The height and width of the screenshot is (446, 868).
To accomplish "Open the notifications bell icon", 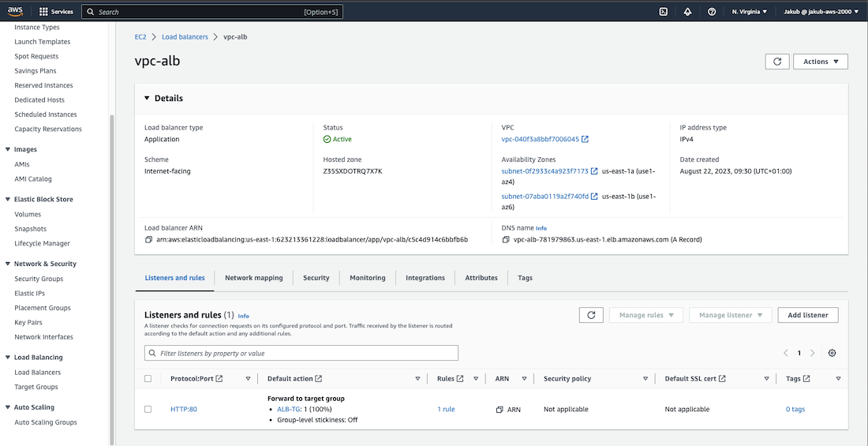I will 687,12.
